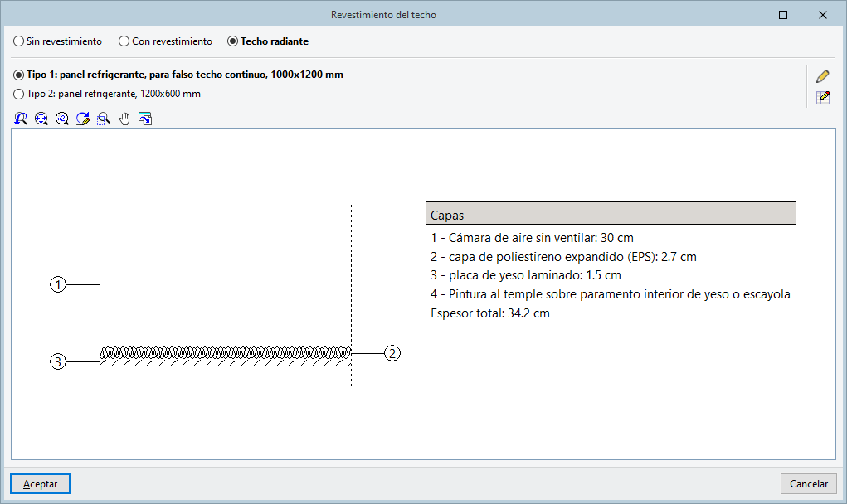The height and width of the screenshot is (504, 847).
Task: Select the Sin revestimiento option
Action: coord(58,41)
